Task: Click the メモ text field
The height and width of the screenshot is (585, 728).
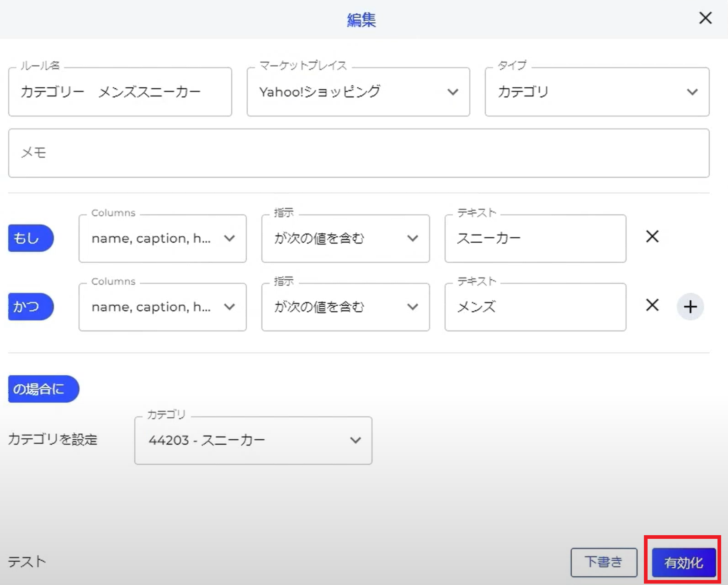Action: [x=359, y=153]
